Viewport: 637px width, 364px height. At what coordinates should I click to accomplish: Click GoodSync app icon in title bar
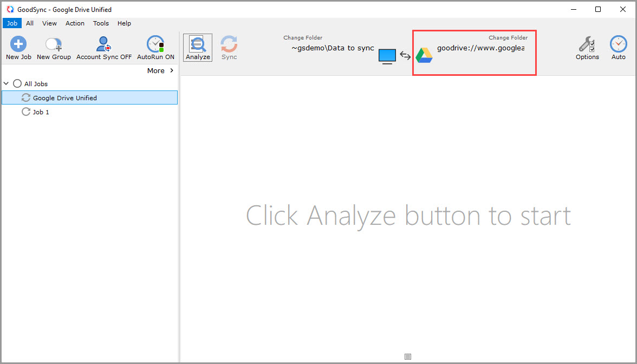[x=10, y=9]
